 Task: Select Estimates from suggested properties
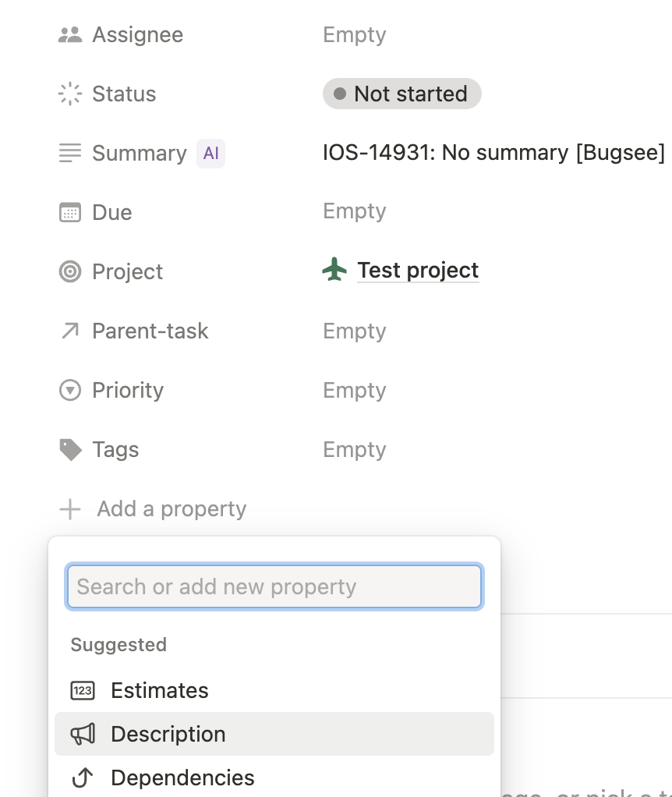click(160, 690)
